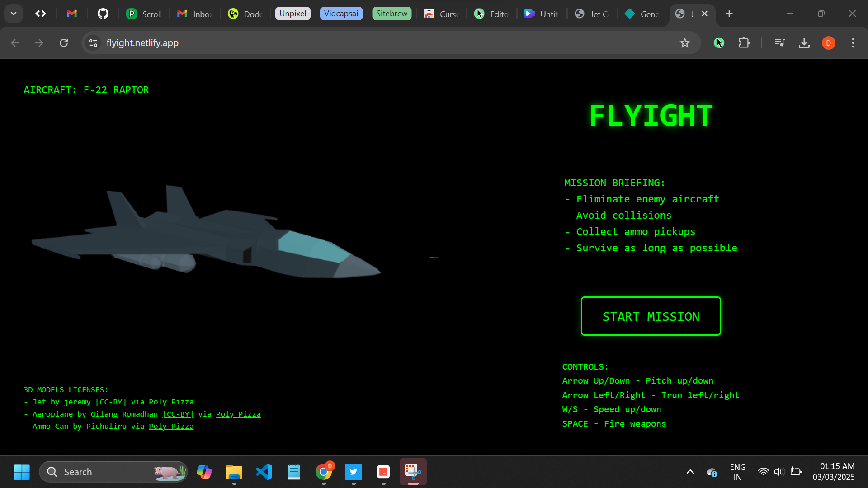Switch to the GitHub tab
The image size is (868, 488).
click(x=103, y=14)
